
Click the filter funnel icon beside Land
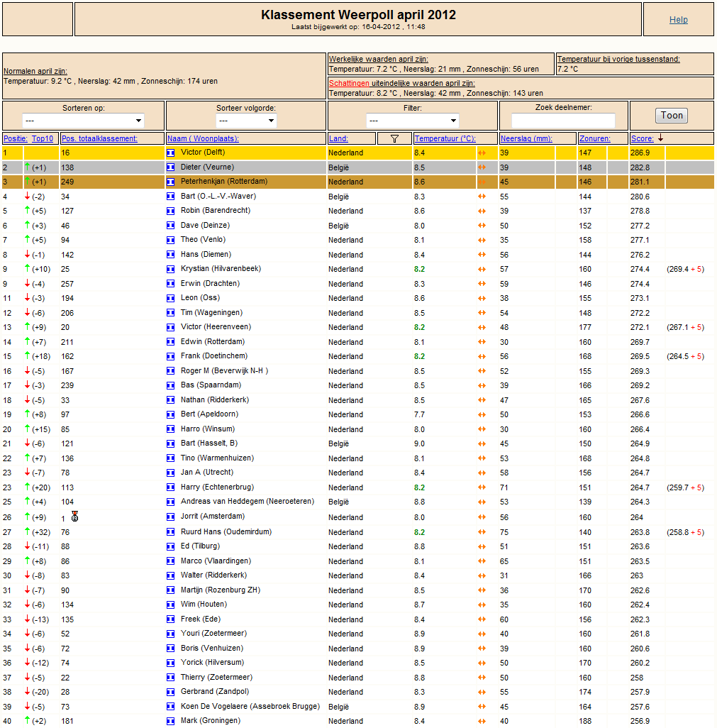pos(394,139)
